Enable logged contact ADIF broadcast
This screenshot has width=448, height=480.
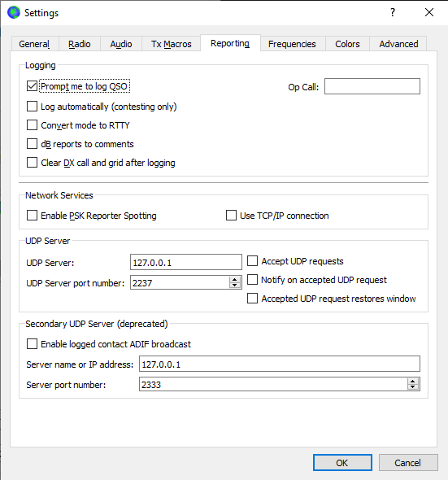click(33, 344)
